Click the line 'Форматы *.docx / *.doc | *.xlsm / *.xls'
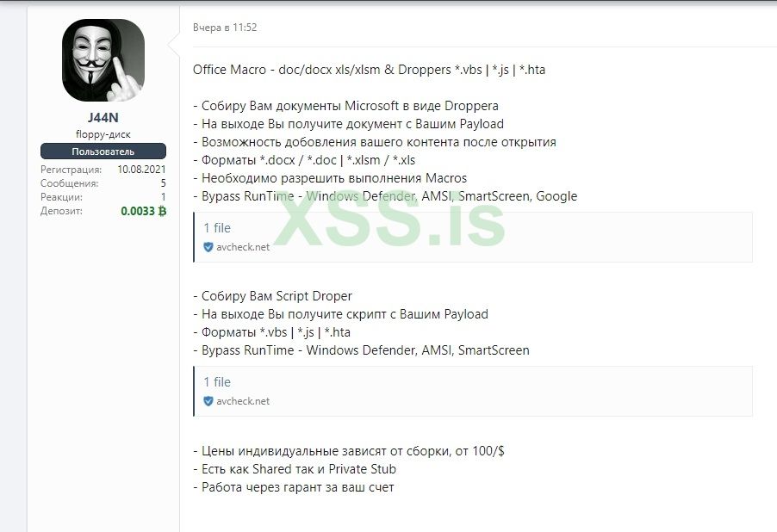Viewport: 777px width, 532px height. 304,160
